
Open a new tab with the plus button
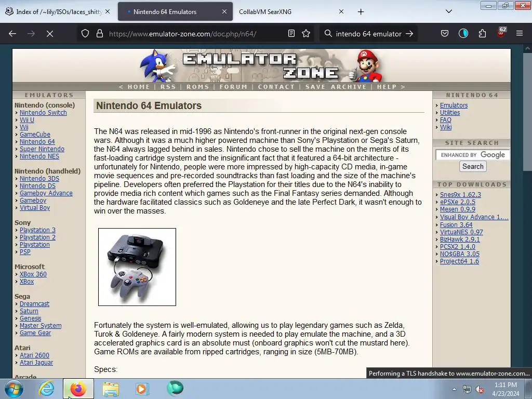coord(361,12)
